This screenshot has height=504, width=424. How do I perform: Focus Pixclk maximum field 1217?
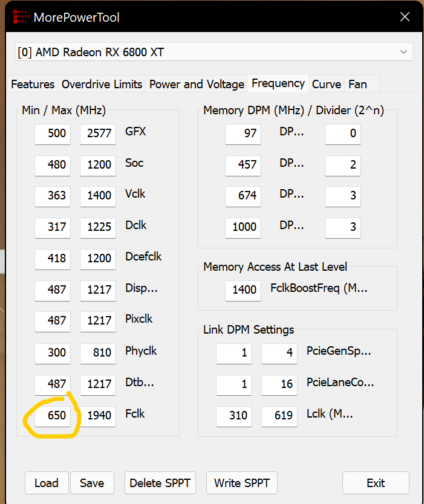98,320
